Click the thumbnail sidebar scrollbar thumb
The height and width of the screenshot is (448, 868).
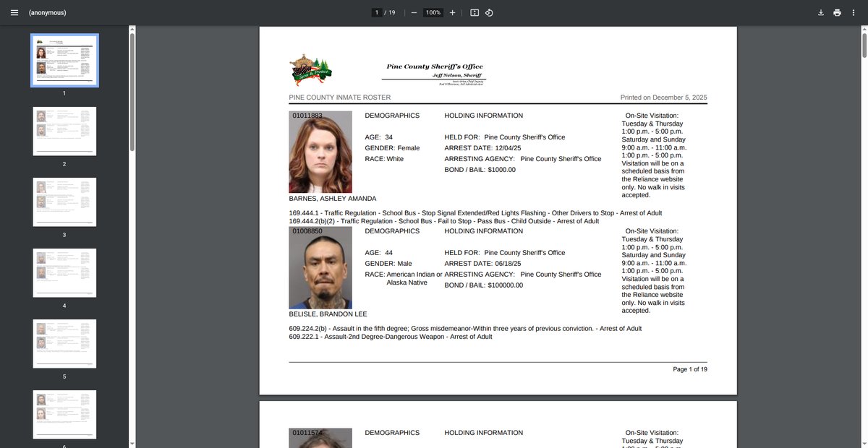132,90
